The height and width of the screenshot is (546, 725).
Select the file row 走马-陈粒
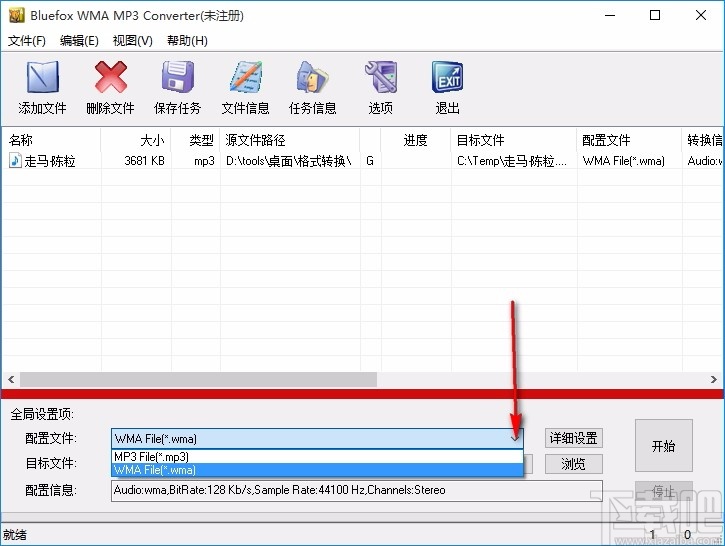[362, 161]
